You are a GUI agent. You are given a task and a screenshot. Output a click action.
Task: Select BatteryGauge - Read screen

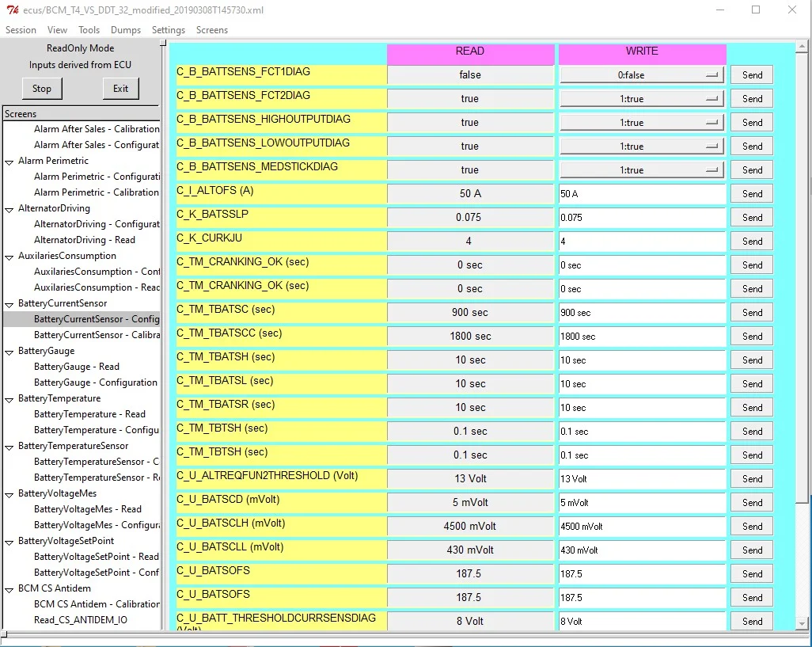77,367
